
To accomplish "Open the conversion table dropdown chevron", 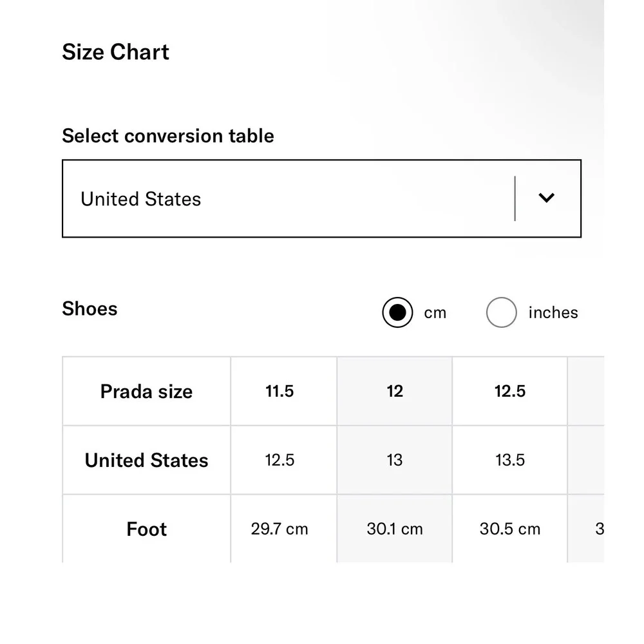I will [x=546, y=198].
